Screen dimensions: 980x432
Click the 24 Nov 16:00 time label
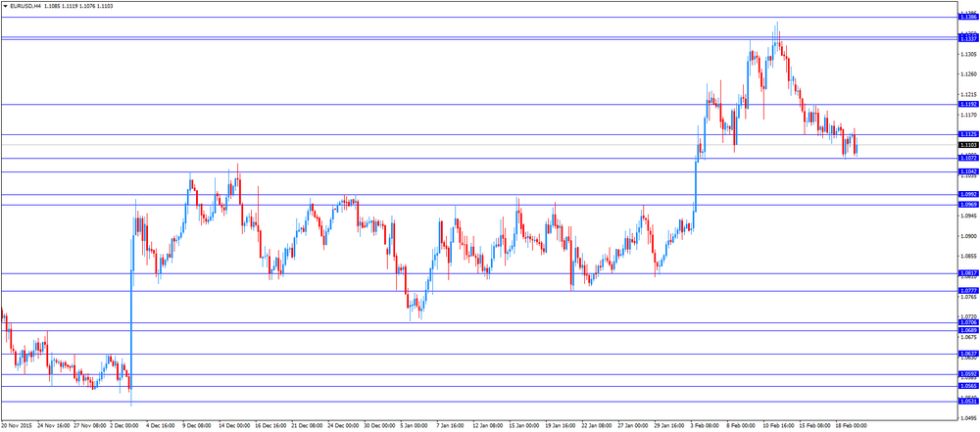click(x=53, y=425)
